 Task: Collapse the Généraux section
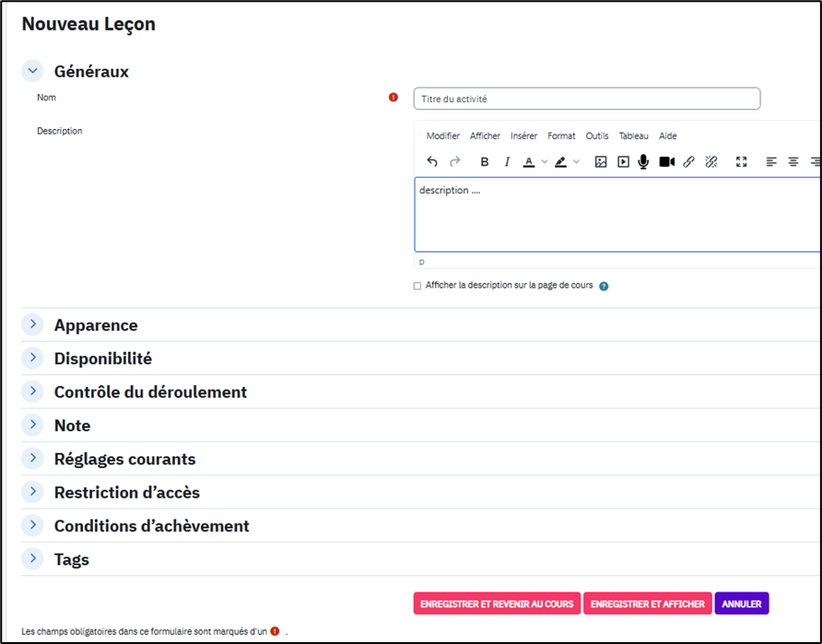coord(32,70)
